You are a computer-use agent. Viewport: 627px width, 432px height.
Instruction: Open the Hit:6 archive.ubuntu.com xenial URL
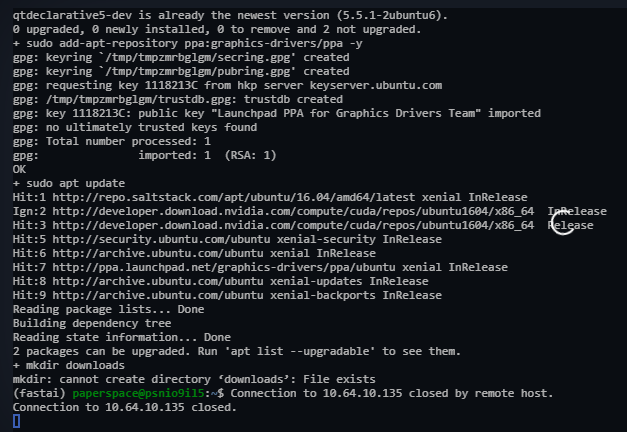(x=158, y=253)
